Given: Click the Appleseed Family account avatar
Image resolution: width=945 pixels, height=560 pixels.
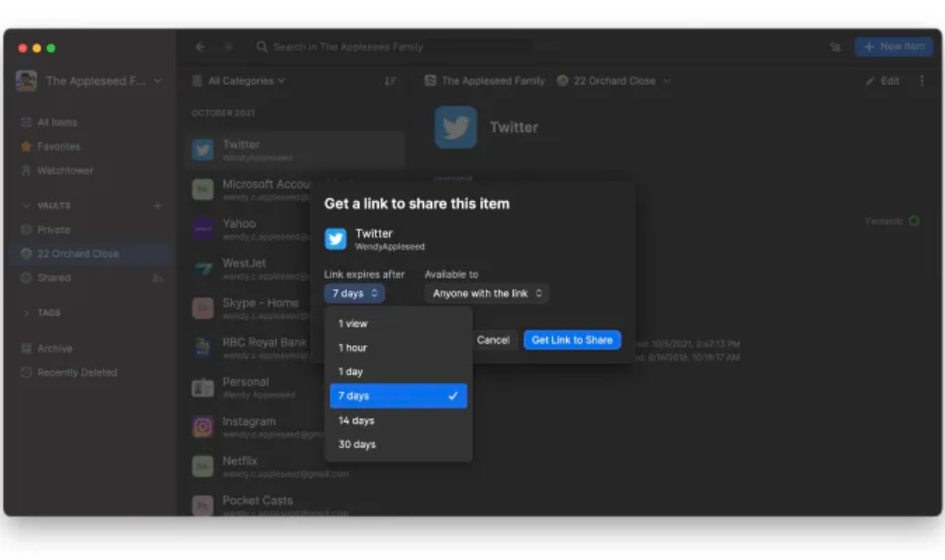Looking at the screenshot, I should (26, 80).
